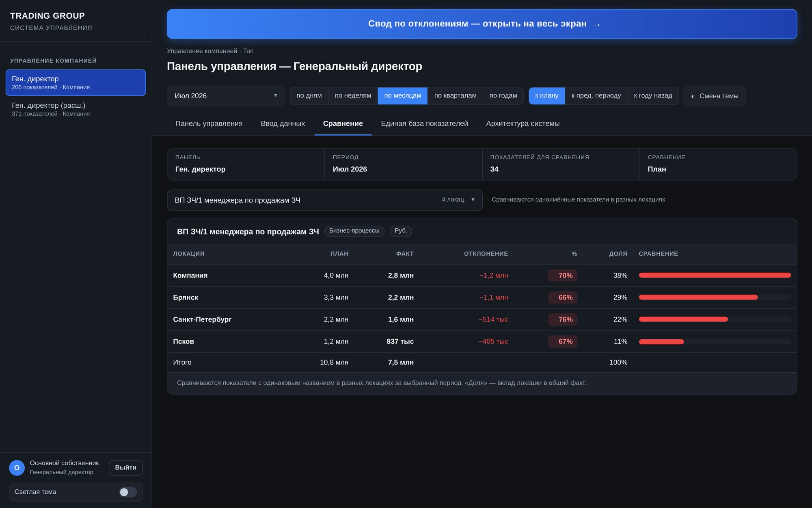
Task: Open Свод по отклонениям full-screen banner
Action: click(482, 24)
